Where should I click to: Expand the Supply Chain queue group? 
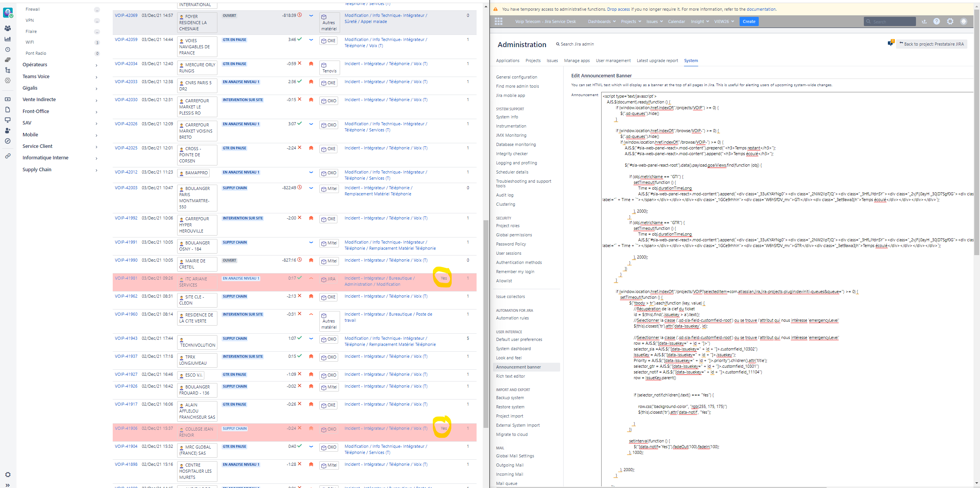tap(60, 170)
